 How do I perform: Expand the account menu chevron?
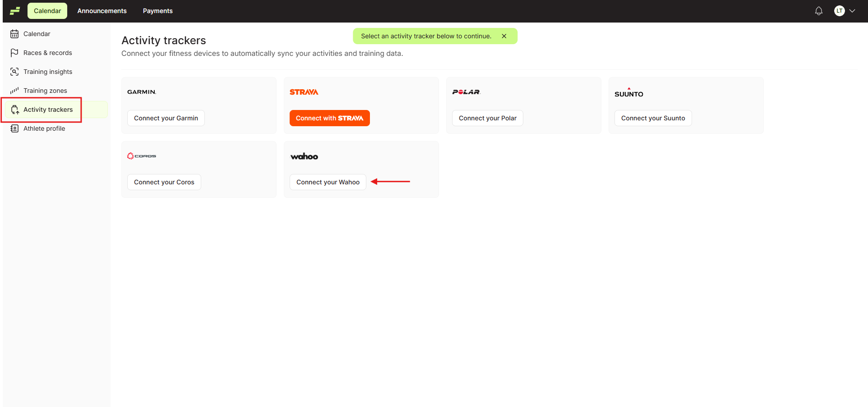point(852,11)
